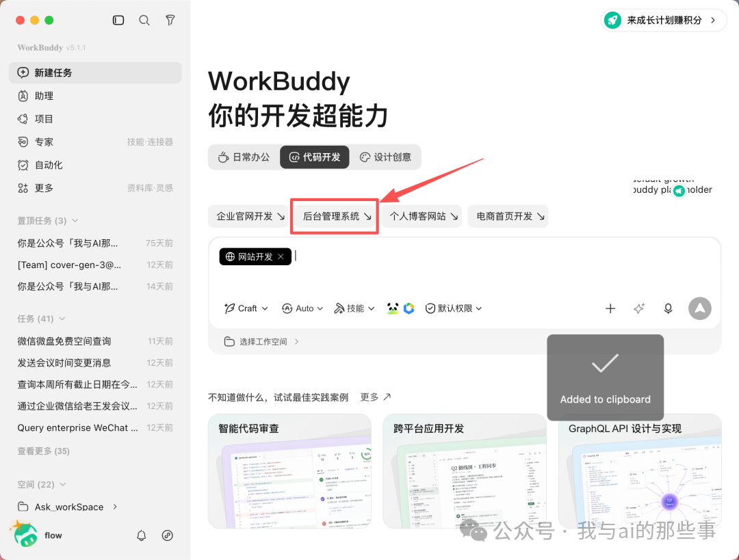Open the 技能 dropdown
This screenshot has height=560, width=739.
coord(354,308)
